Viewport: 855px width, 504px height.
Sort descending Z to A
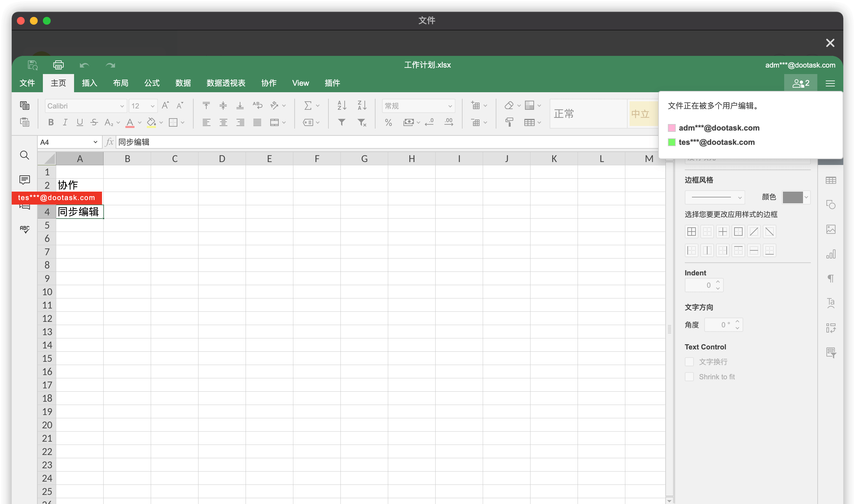(x=362, y=106)
